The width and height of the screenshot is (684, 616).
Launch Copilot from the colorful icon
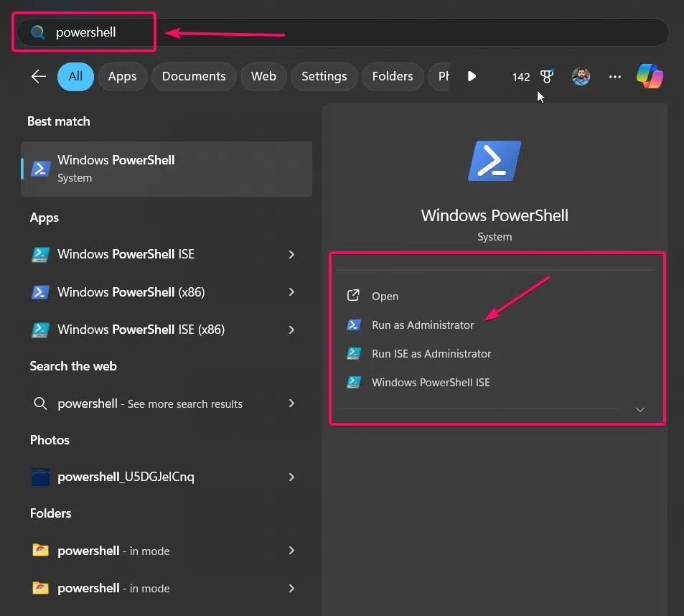650,76
